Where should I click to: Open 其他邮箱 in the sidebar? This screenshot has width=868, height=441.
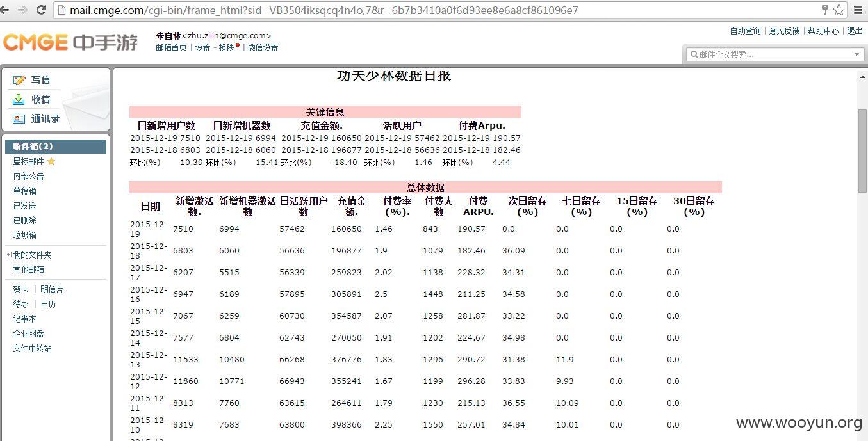tap(29, 269)
